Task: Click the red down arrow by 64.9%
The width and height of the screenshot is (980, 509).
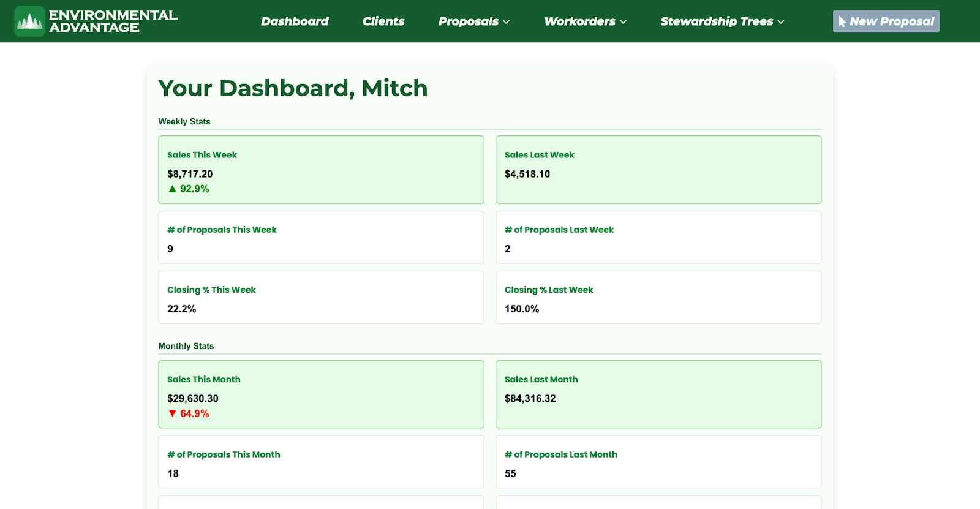Action: (172, 414)
